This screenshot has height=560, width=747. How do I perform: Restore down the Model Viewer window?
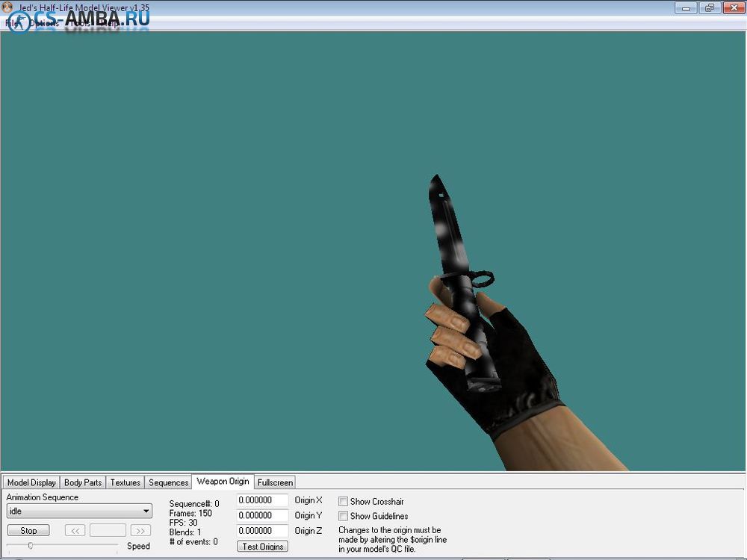[710, 7]
